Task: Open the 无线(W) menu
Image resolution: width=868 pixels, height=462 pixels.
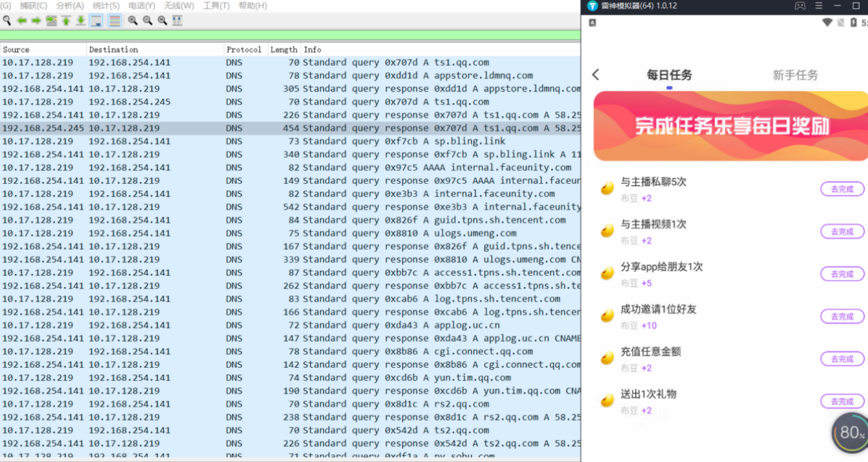Action: point(179,5)
